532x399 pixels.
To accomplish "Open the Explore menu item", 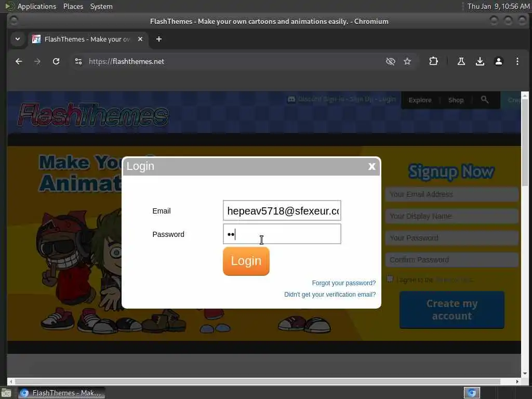I will (x=420, y=100).
